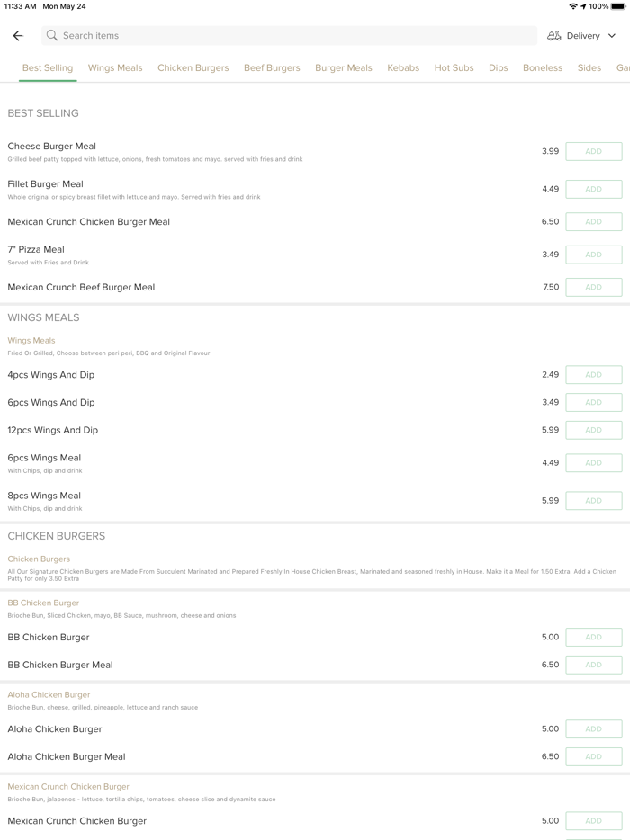Open the Mexican Crunch Chicken Burger heading
The image size is (630, 840).
click(x=68, y=787)
